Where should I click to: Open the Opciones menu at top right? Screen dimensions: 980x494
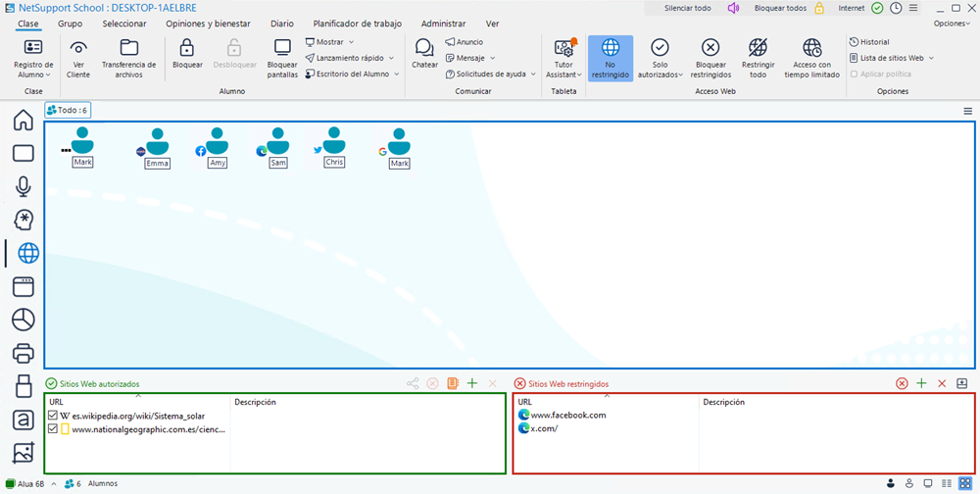pyautogui.click(x=952, y=24)
